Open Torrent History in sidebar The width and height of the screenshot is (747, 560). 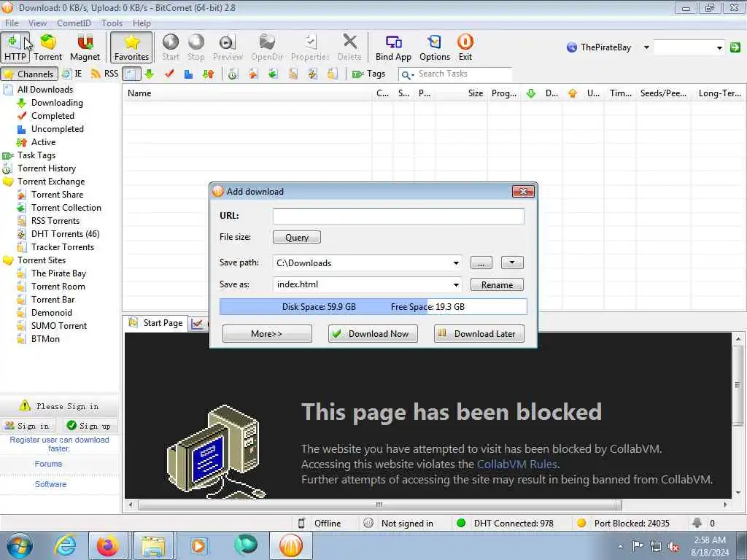click(x=46, y=168)
